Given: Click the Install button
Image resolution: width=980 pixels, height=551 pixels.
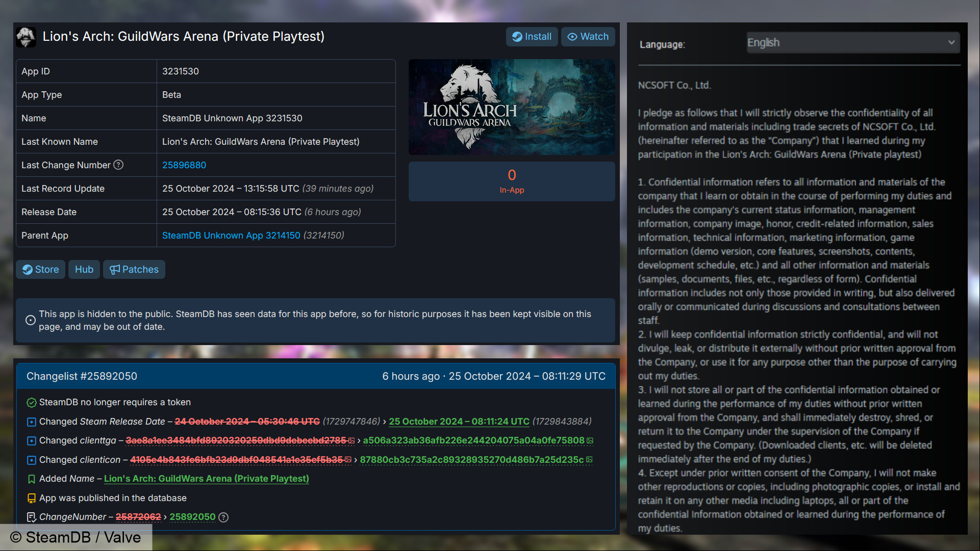Looking at the screenshot, I should (x=532, y=37).
